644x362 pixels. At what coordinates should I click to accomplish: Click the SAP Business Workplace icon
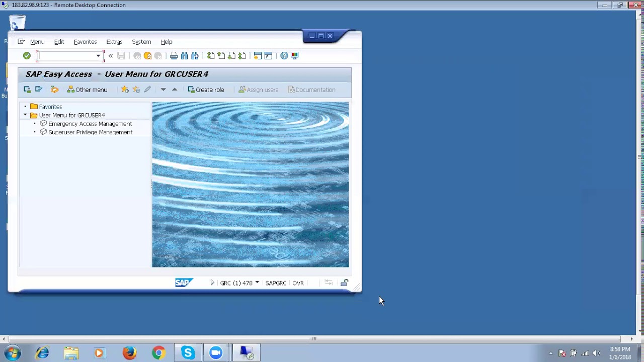coord(54,89)
